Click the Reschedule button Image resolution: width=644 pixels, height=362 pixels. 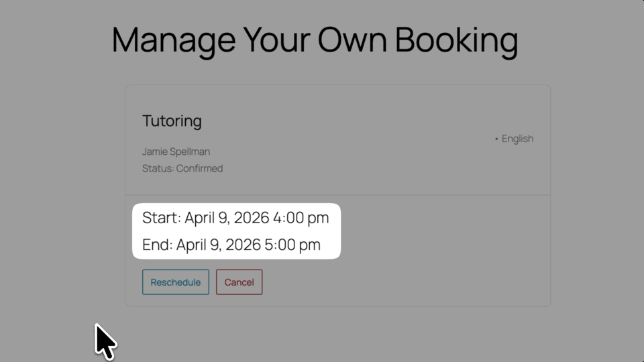pyautogui.click(x=175, y=282)
